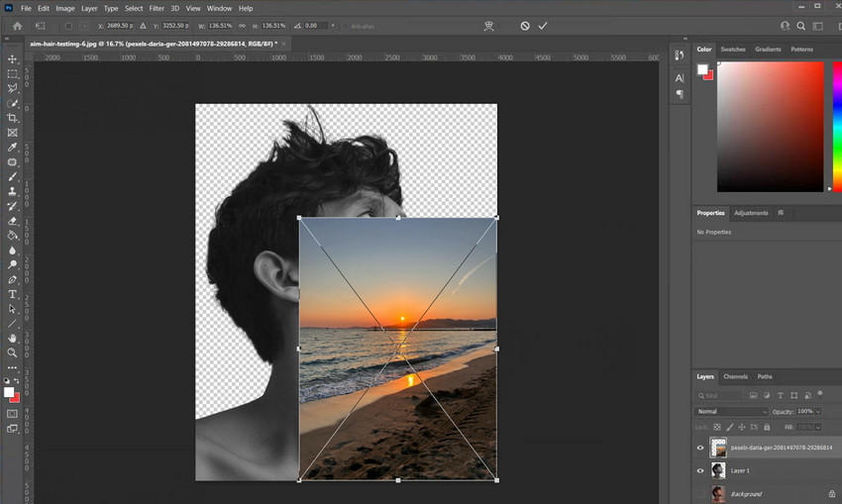Screen dimensions: 842x504
Task: Select the Paint Bucket tool
Action: pyautogui.click(x=12, y=235)
